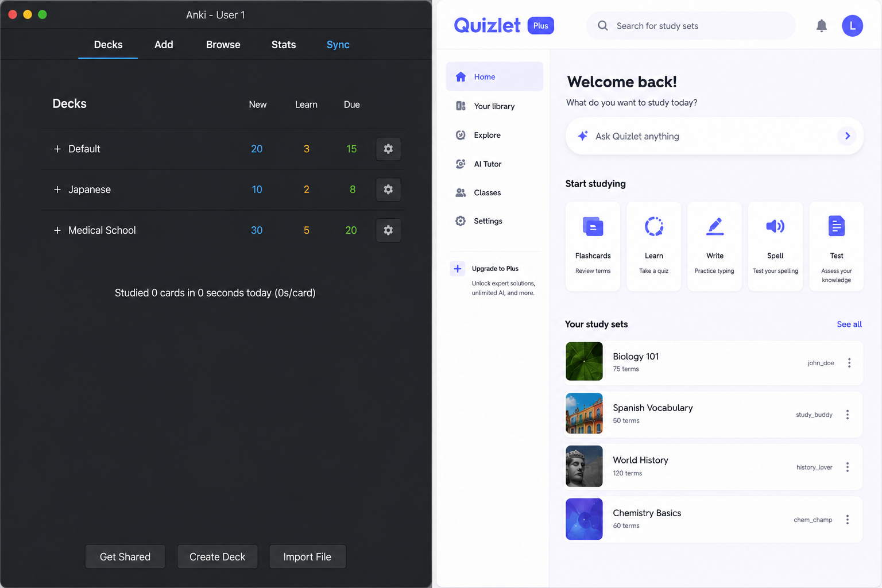
Task: Start the Learn study mode
Action: pyautogui.click(x=654, y=246)
